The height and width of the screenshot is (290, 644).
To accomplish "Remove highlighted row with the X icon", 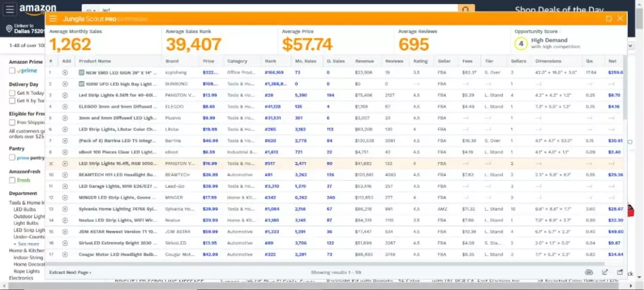I will [51, 163].
